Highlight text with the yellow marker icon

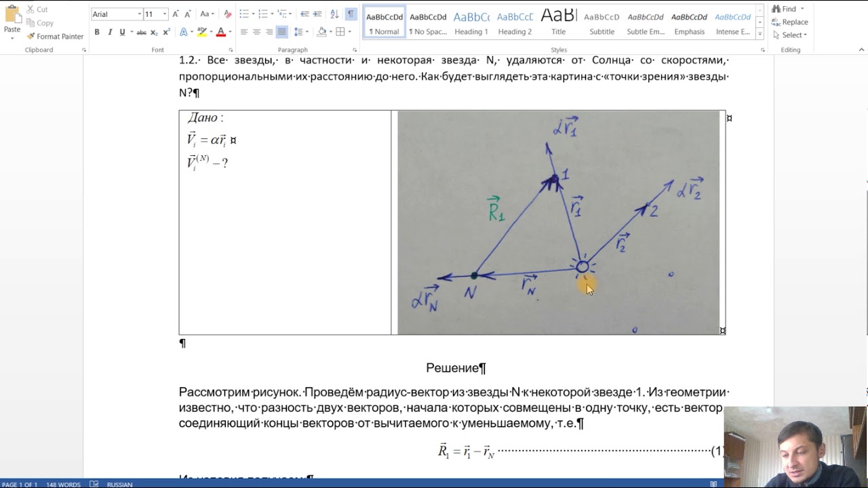point(201,32)
